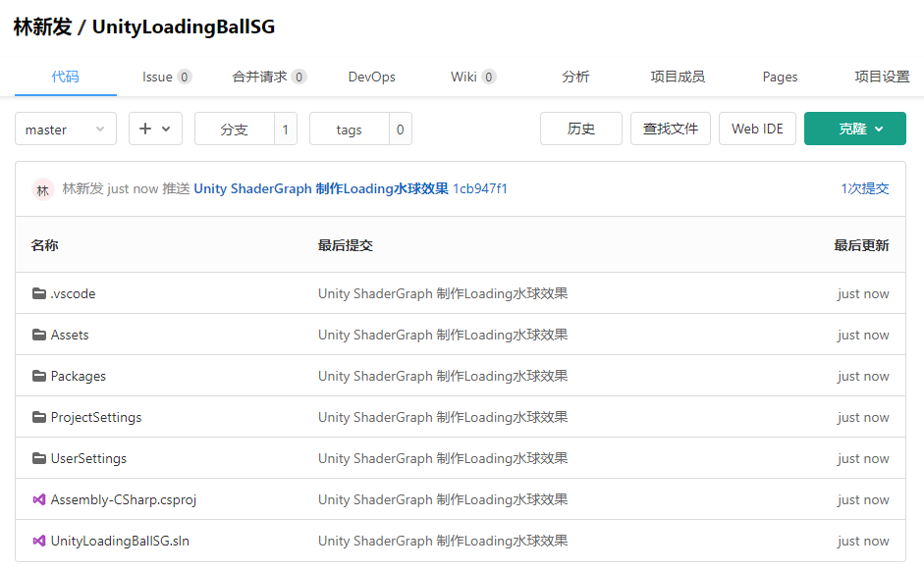Open the 项目成员 tab

678,77
